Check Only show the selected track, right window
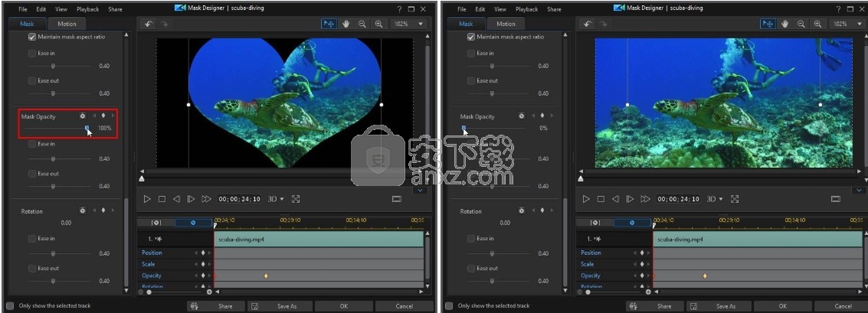The width and height of the screenshot is (868, 313). 449,306
